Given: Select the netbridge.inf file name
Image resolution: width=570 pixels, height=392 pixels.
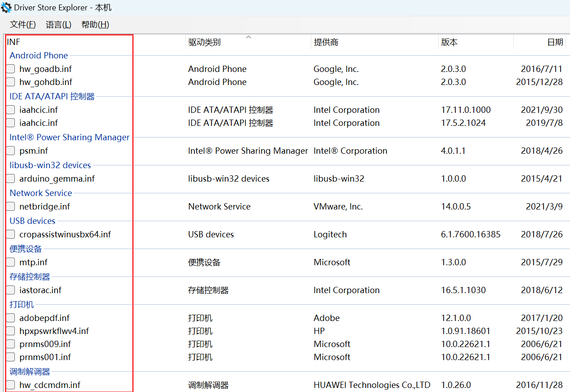Looking at the screenshot, I should pyautogui.click(x=45, y=207).
